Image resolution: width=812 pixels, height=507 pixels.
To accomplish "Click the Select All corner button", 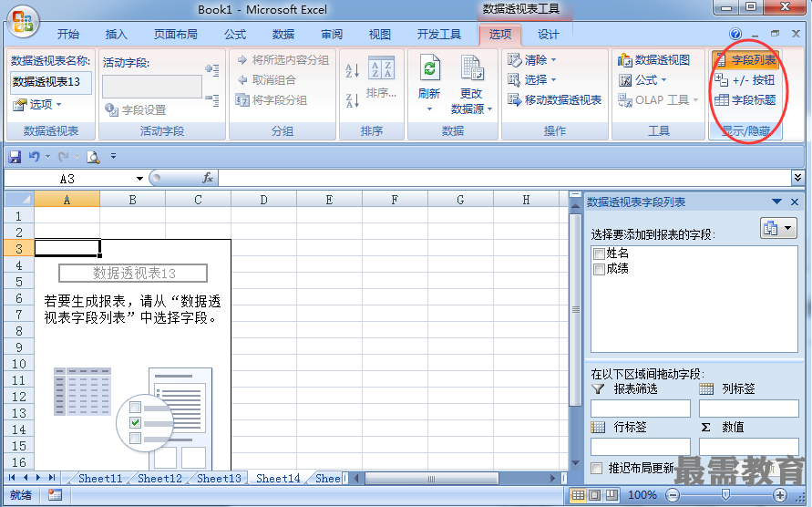I will 19,199.
